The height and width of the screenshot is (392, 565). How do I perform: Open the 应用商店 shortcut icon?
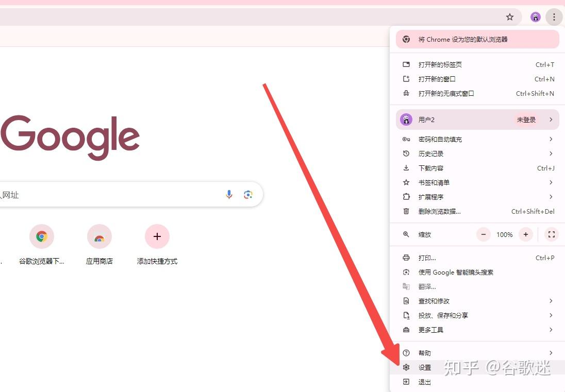(x=99, y=236)
